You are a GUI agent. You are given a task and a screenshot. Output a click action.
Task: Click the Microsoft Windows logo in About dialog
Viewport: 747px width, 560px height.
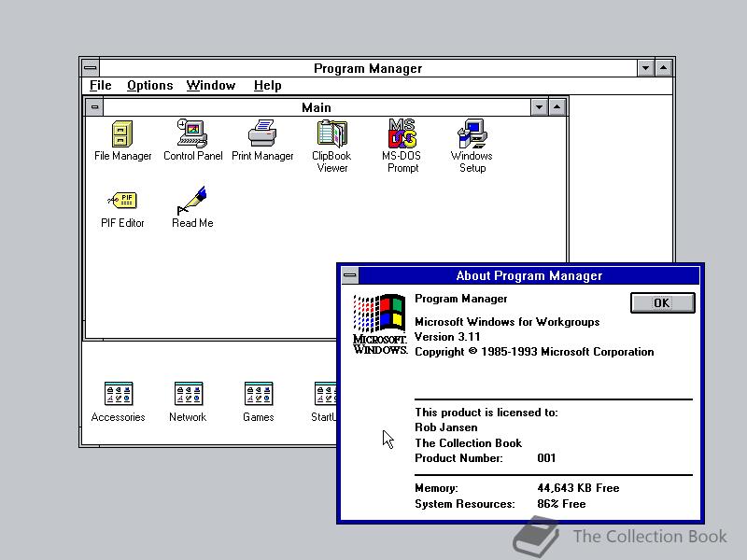(380, 324)
